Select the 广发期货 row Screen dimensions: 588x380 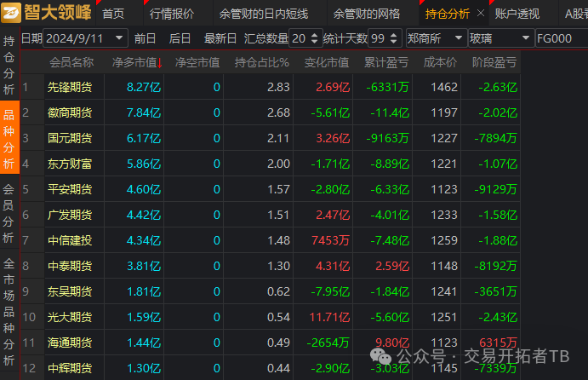[x=271, y=215]
